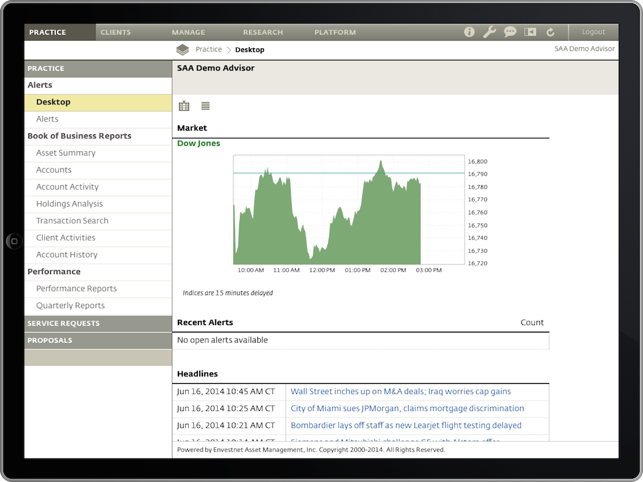643x482 pixels.
Task: Expand the Proposals section
Action: [x=98, y=340]
